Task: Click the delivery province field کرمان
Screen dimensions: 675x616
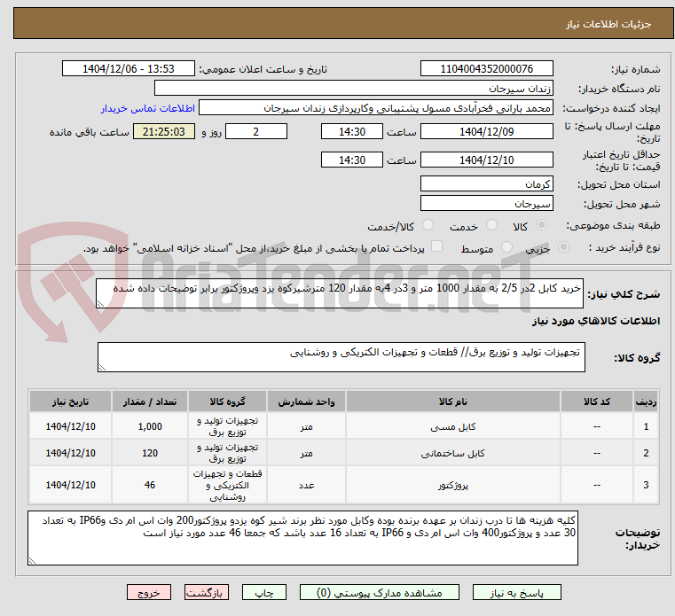Action: [486, 184]
